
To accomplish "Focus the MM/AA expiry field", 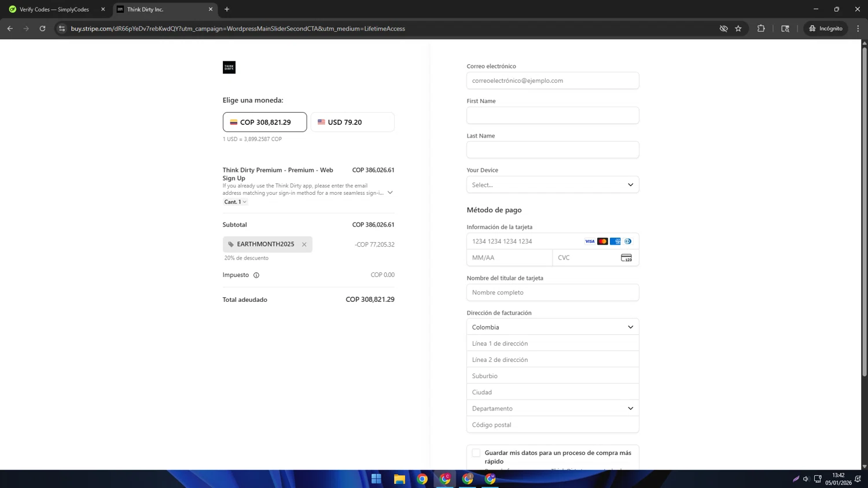I will [509, 257].
